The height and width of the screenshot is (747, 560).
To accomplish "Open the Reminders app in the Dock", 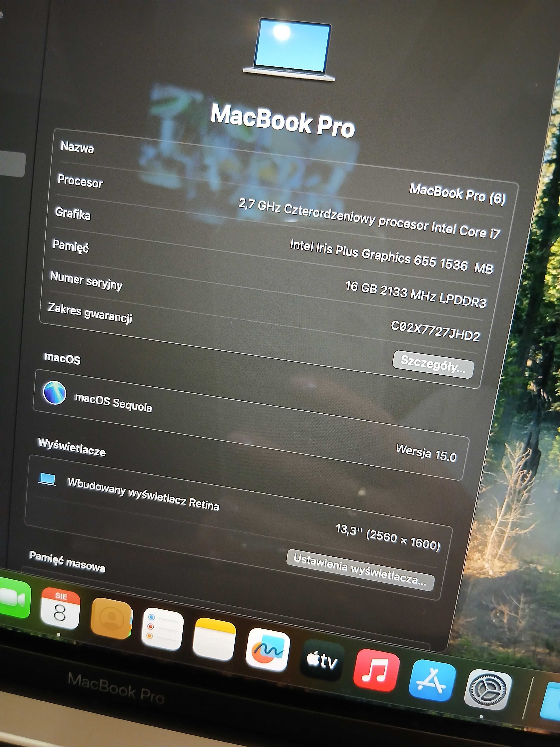I will [163, 629].
